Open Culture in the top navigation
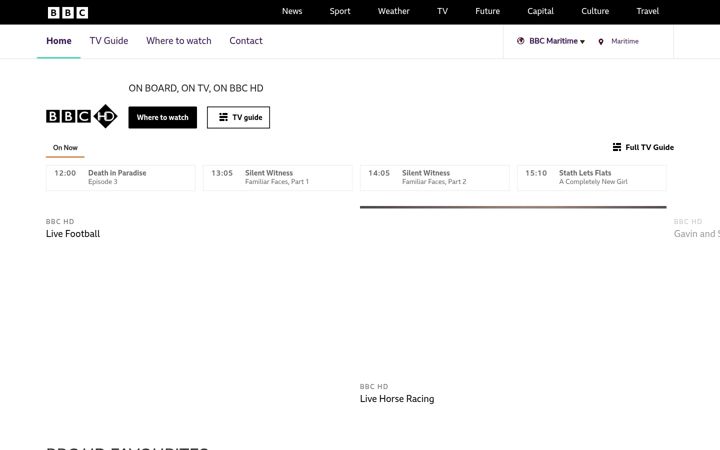Screen dimensions: 720x450 [x=595, y=11]
